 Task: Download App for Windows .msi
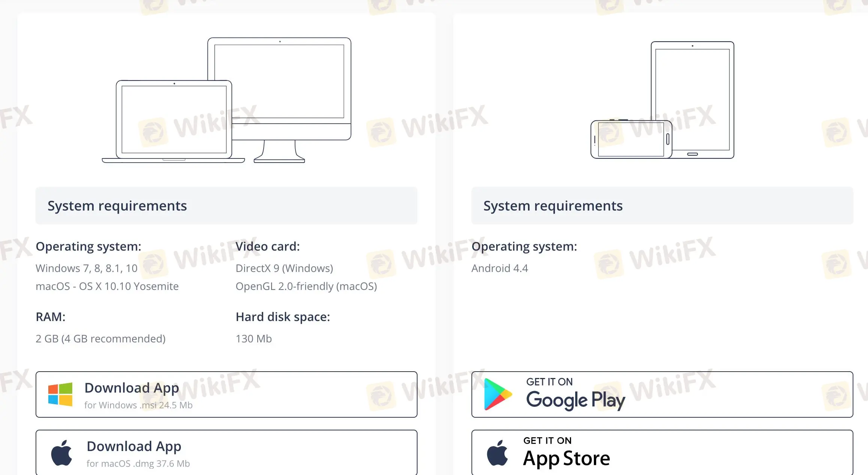point(226,393)
